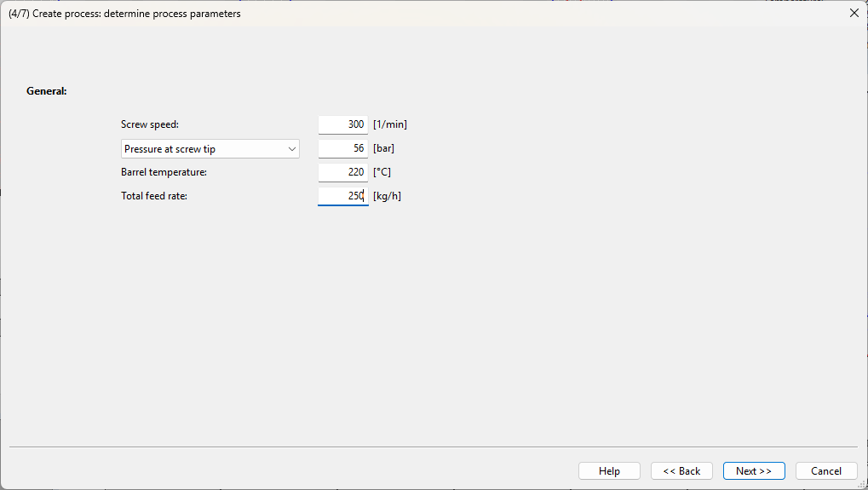Click the Screw speed value field
868x490 pixels.
pyautogui.click(x=343, y=124)
